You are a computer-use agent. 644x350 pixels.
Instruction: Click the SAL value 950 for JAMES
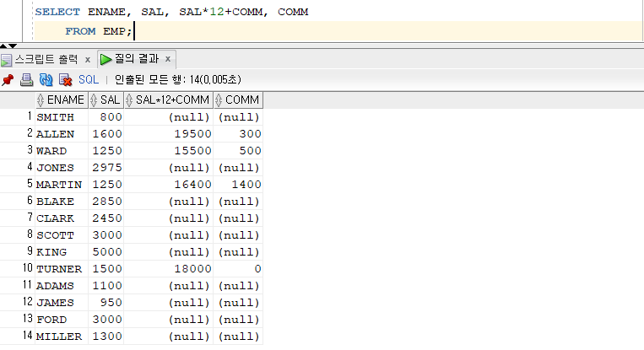pyautogui.click(x=106, y=303)
